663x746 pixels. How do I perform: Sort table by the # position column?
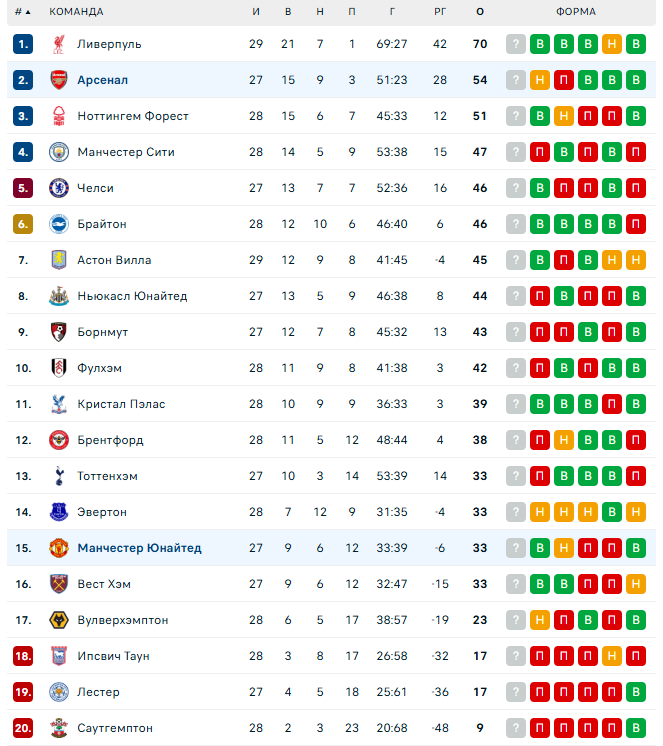point(22,12)
